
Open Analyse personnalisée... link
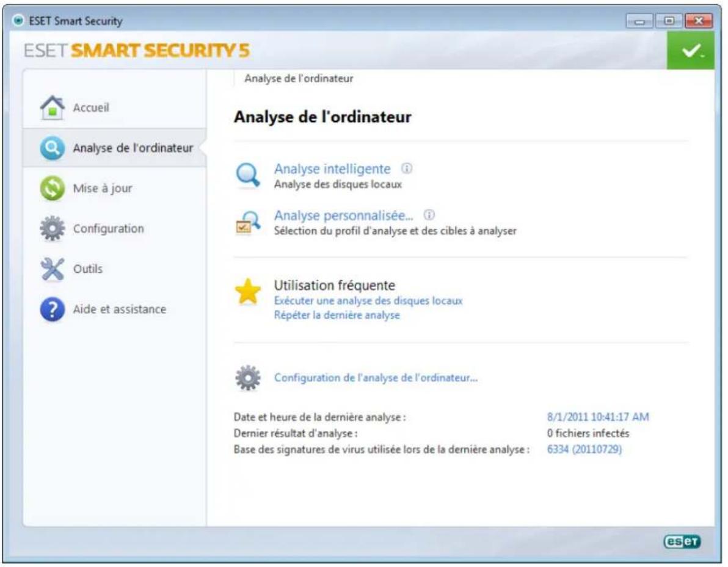point(343,215)
